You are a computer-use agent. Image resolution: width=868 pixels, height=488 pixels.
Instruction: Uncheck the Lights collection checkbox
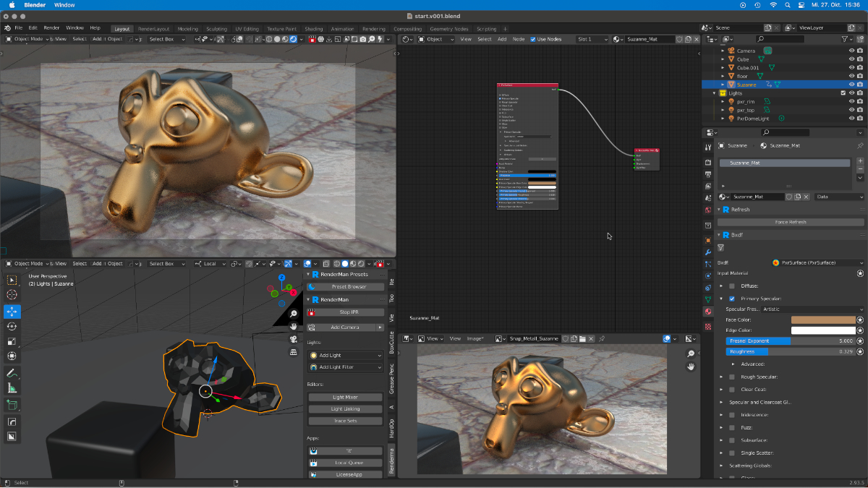click(843, 93)
